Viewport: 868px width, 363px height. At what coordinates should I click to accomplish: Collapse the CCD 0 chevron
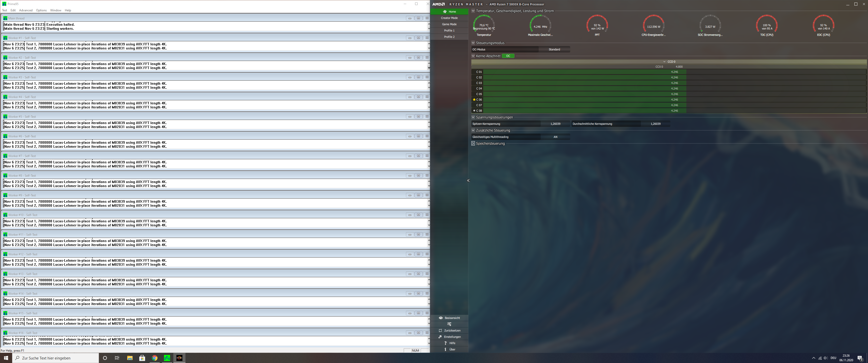point(664,62)
